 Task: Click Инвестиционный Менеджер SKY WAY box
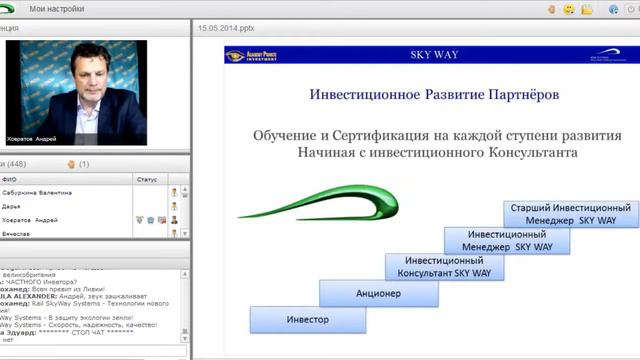tap(507, 241)
